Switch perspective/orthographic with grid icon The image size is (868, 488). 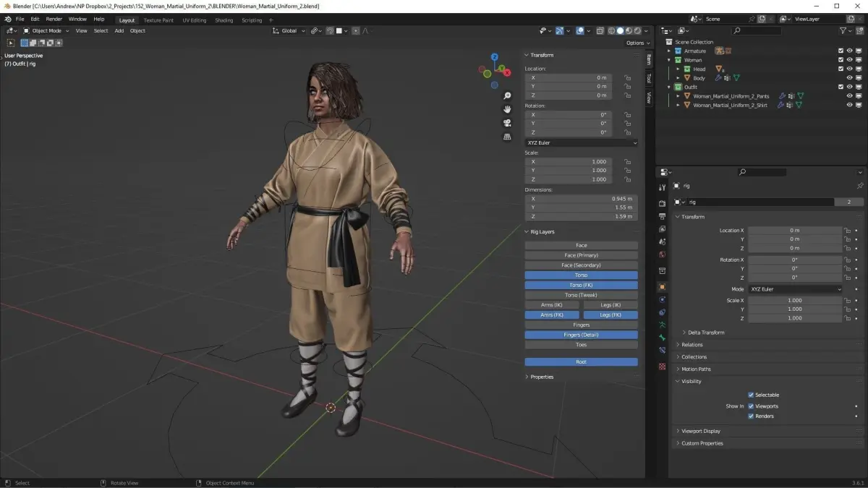coord(507,137)
